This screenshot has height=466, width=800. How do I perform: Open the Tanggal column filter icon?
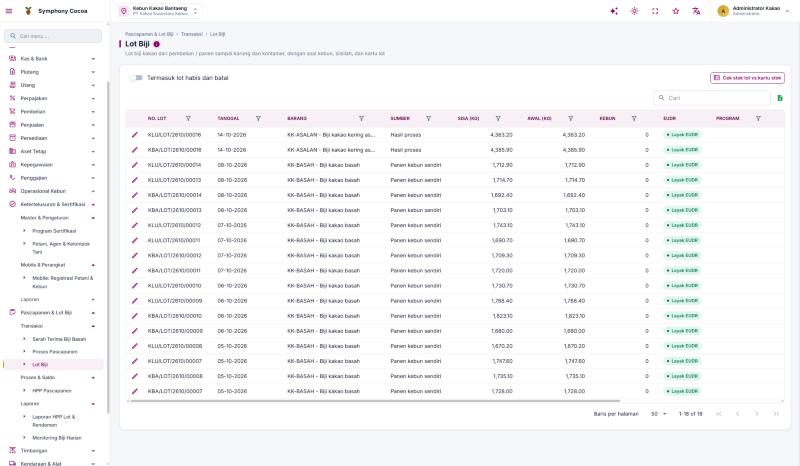tap(258, 118)
